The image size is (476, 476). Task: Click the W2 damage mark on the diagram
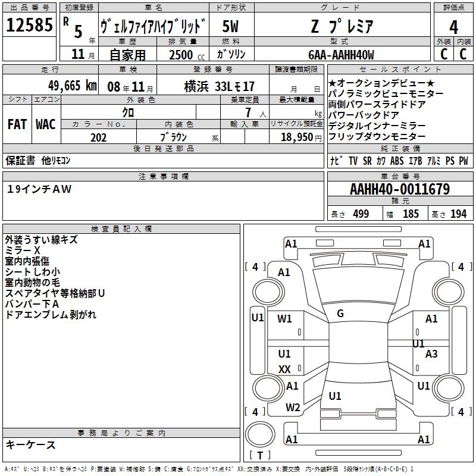pos(293,408)
